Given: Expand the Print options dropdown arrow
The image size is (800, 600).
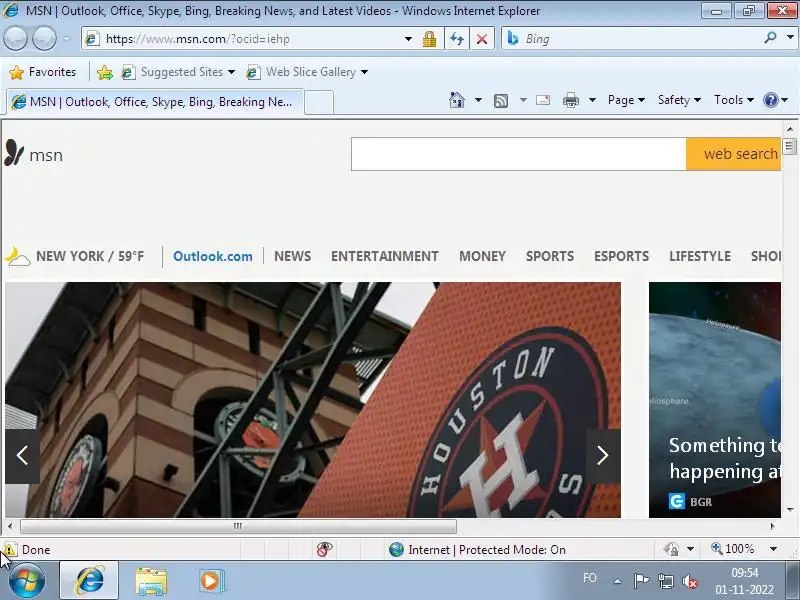Looking at the screenshot, I should click(592, 100).
